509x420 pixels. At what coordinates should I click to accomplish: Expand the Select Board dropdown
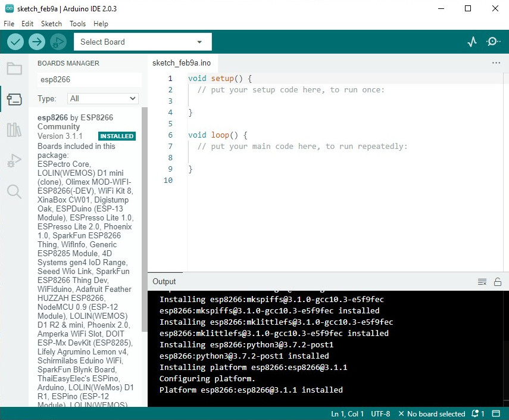(x=142, y=42)
